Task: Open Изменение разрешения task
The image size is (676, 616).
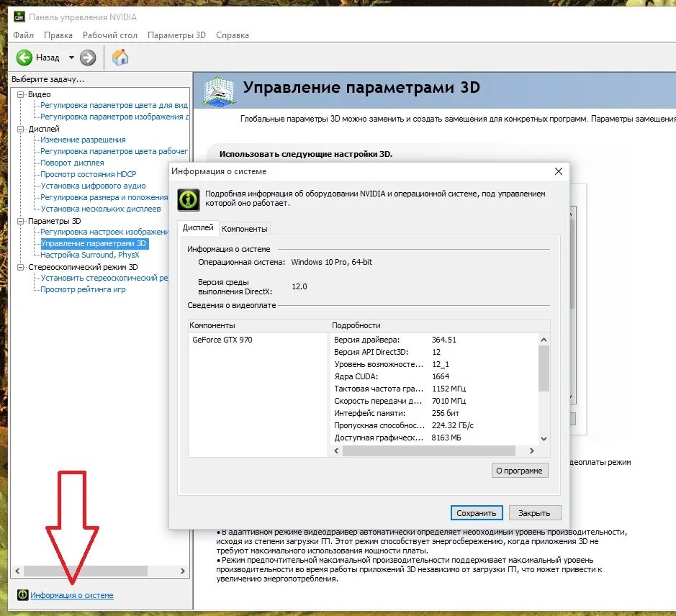Action: [x=83, y=140]
